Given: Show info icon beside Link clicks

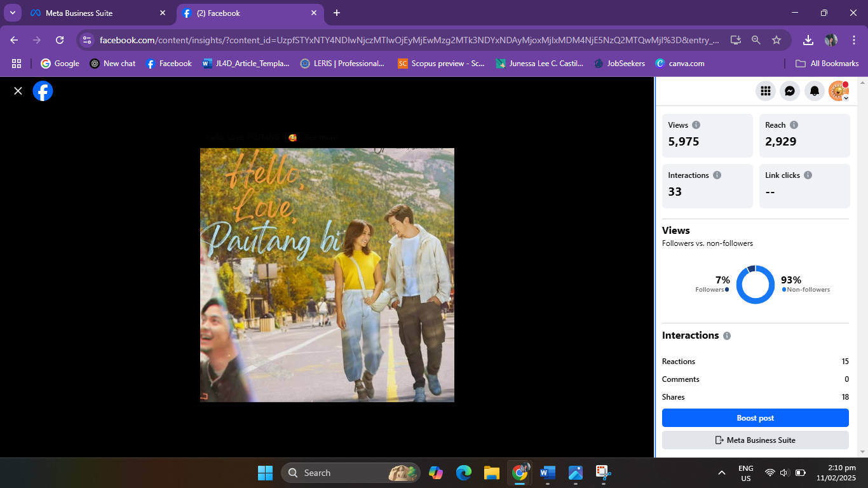Looking at the screenshot, I should tap(808, 175).
